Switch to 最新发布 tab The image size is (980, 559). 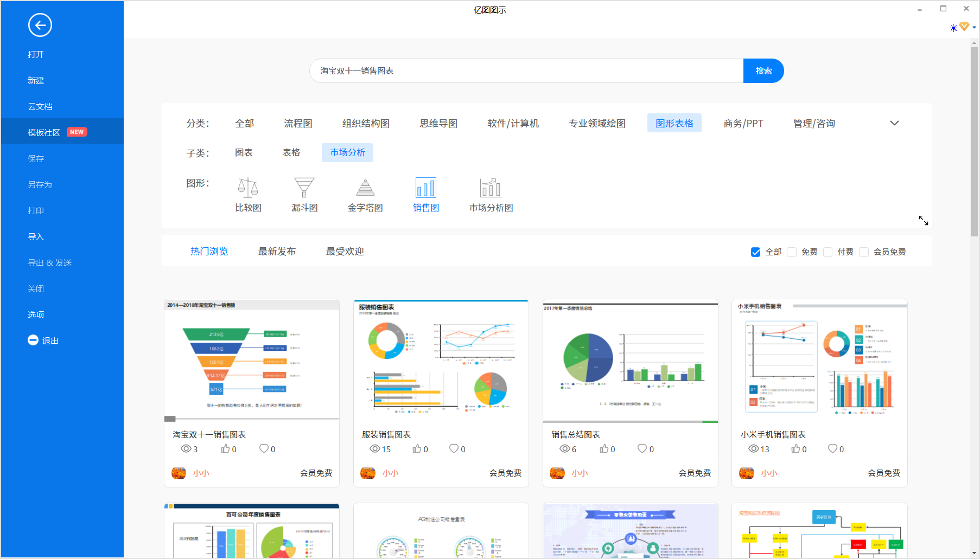point(277,251)
